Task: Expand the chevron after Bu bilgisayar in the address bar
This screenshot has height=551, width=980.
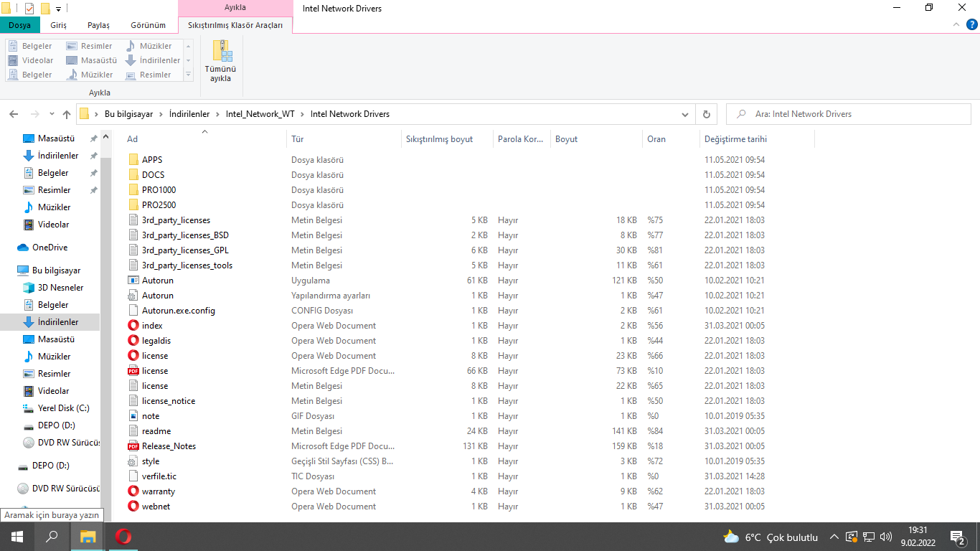Action: coord(161,114)
